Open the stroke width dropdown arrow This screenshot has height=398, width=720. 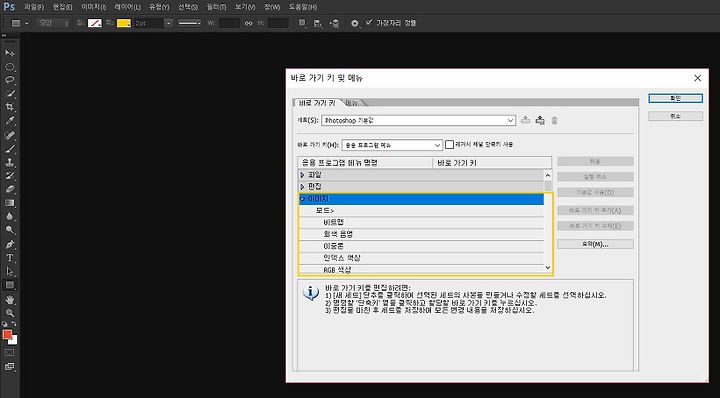(169, 23)
